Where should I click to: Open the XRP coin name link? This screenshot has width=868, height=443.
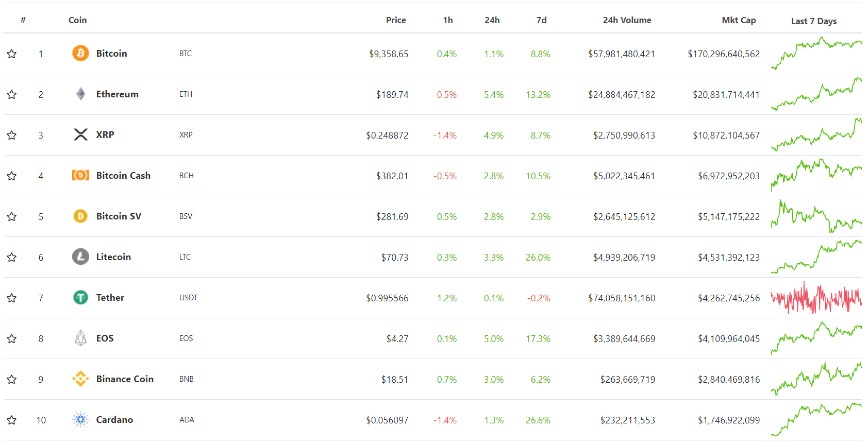tap(105, 134)
